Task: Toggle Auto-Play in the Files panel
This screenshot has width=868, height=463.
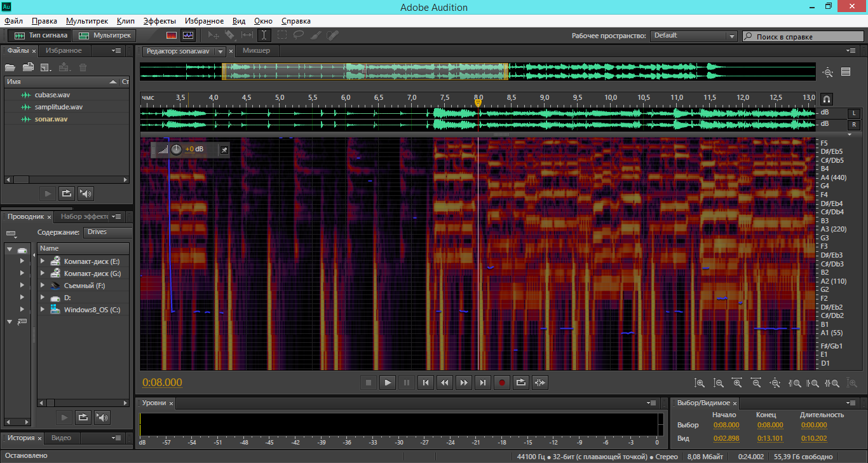Action: pos(86,193)
